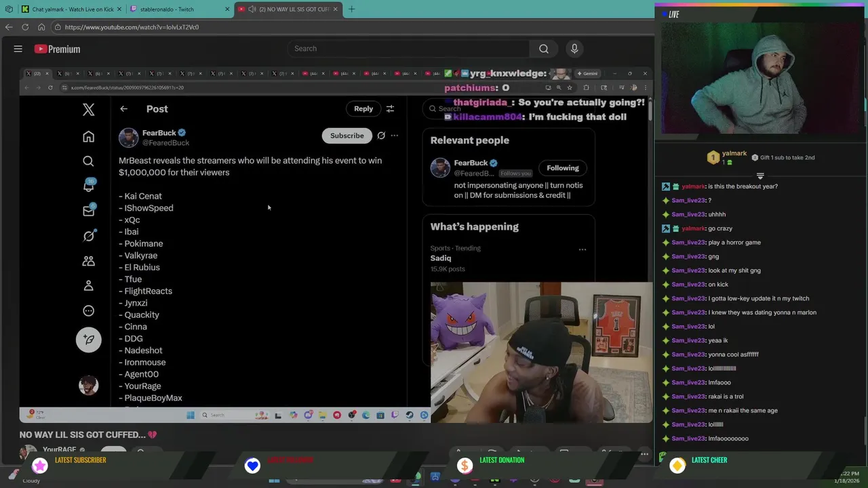The height and width of the screenshot is (488, 868).
Task: Click the X logo in sidebar
Action: [x=88, y=109]
